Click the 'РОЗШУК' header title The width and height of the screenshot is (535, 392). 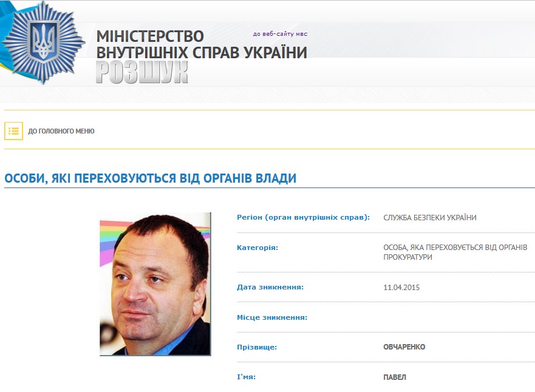(x=142, y=72)
